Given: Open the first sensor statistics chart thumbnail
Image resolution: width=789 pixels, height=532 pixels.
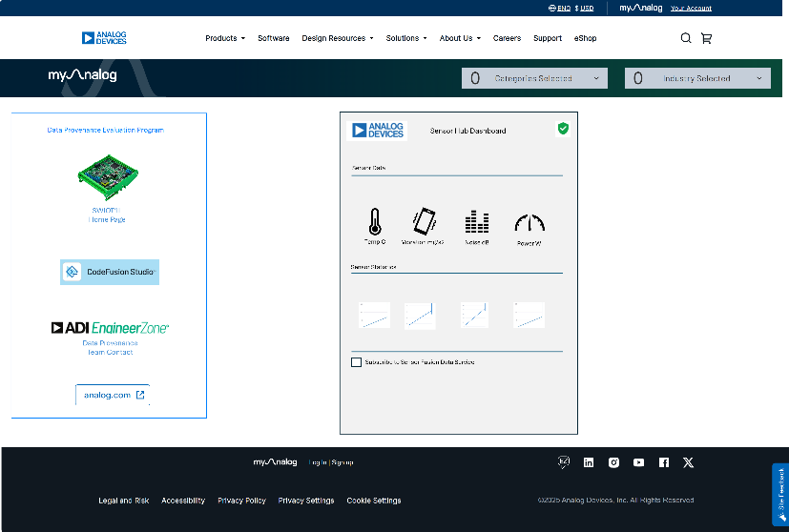Looking at the screenshot, I should [374, 315].
